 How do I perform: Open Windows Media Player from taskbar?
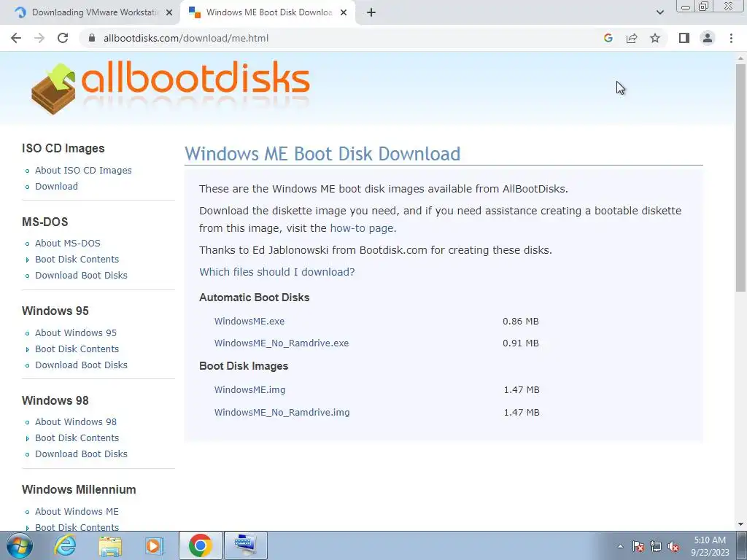(x=155, y=545)
